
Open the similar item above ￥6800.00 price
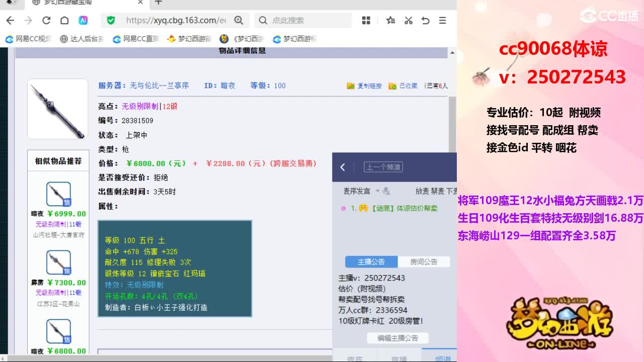click(58, 331)
